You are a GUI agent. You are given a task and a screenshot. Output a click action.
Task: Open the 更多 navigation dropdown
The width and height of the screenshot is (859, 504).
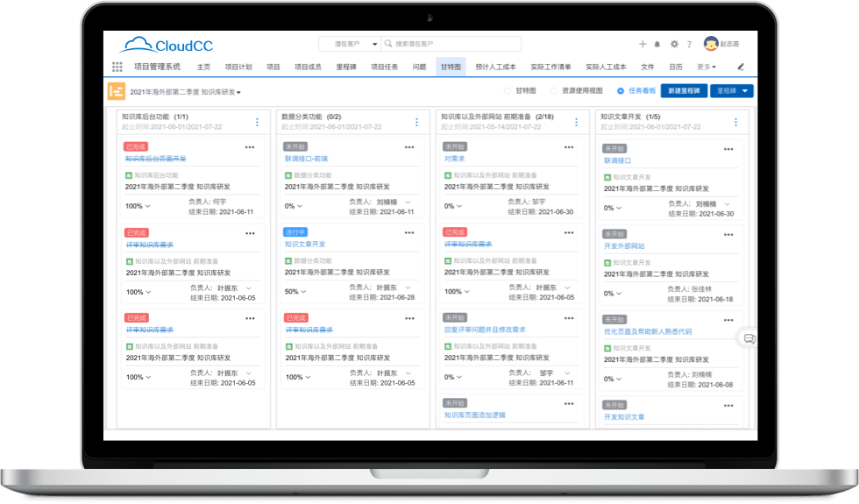coord(706,67)
